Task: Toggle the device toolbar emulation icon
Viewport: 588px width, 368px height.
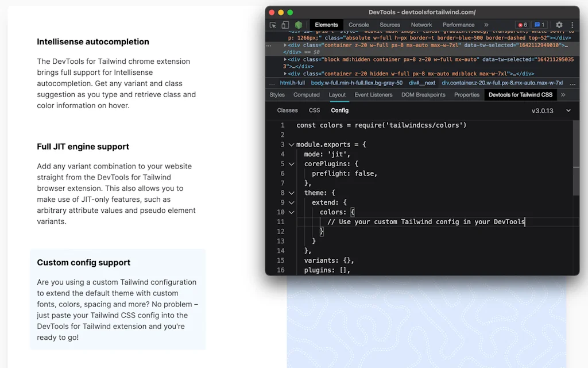Action: click(285, 25)
